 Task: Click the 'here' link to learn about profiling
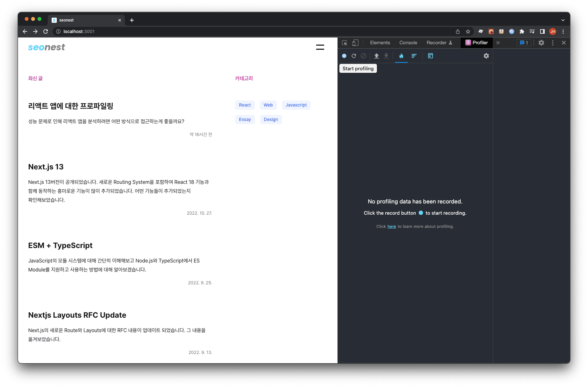point(391,226)
